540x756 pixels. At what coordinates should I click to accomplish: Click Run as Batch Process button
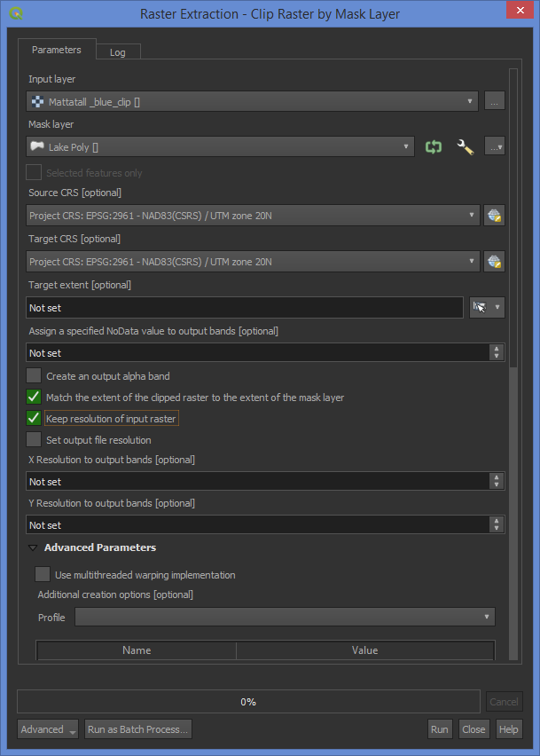[x=137, y=729]
